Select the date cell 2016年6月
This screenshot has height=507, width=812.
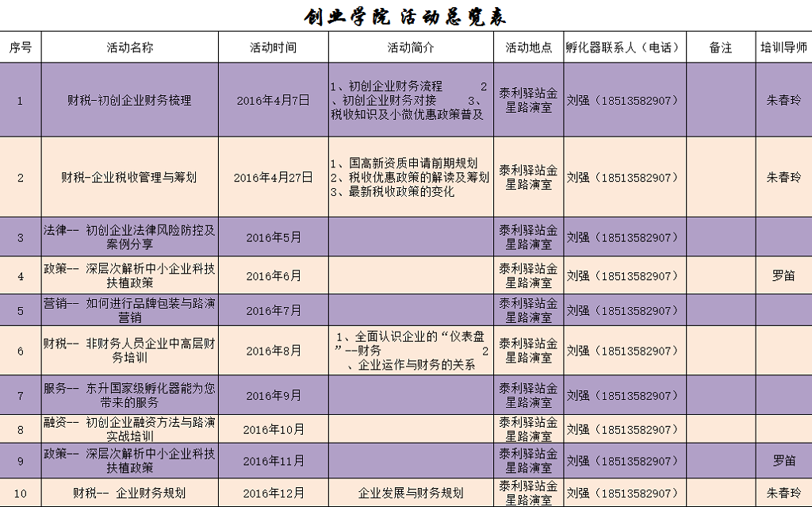pyautogui.click(x=274, y=275)
